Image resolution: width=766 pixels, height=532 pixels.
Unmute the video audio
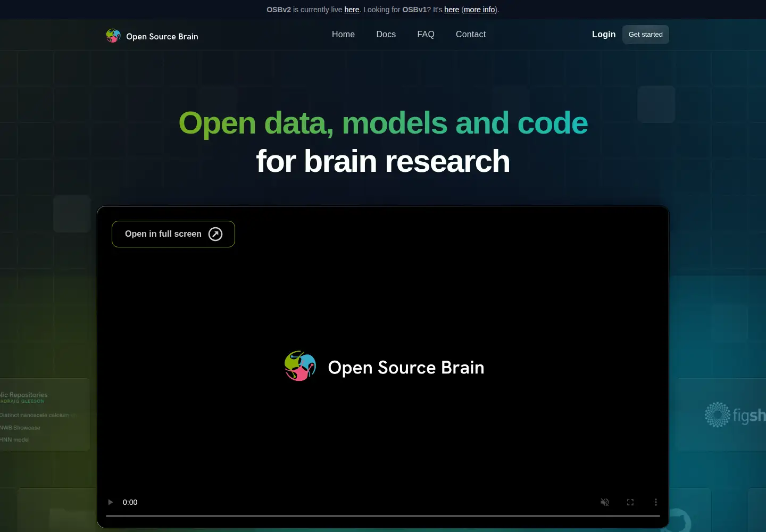click(x=605, y=502)
